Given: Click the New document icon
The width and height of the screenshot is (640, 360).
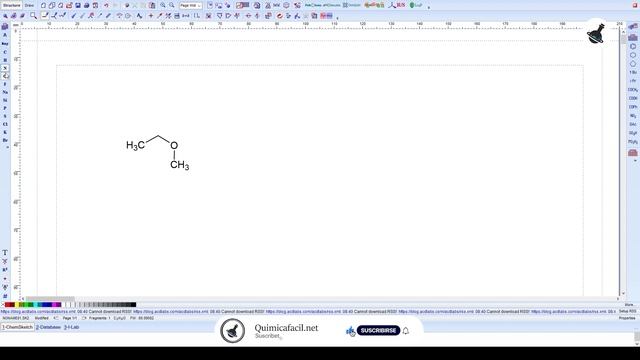Looking at the screenshot, I should [43, 5].
